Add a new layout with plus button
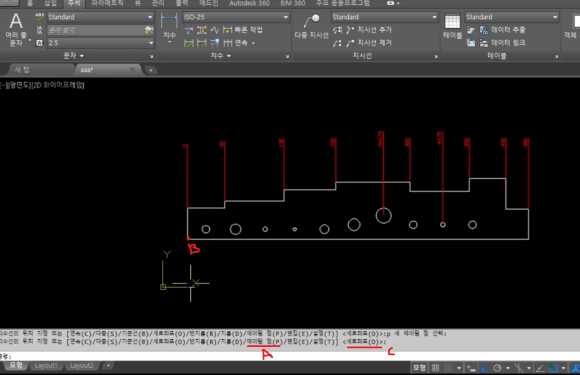580x375 pixels. [x=108, y=366]
